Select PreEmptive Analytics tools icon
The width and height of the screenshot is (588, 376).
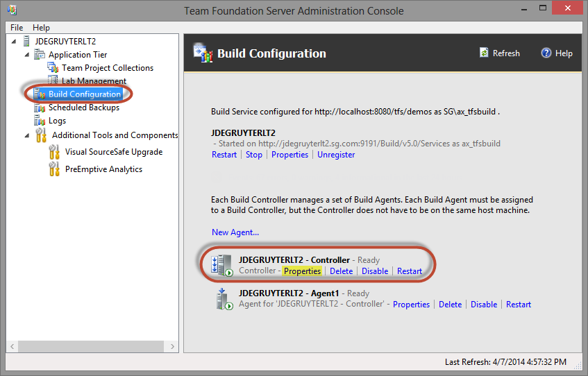[54, 169]
